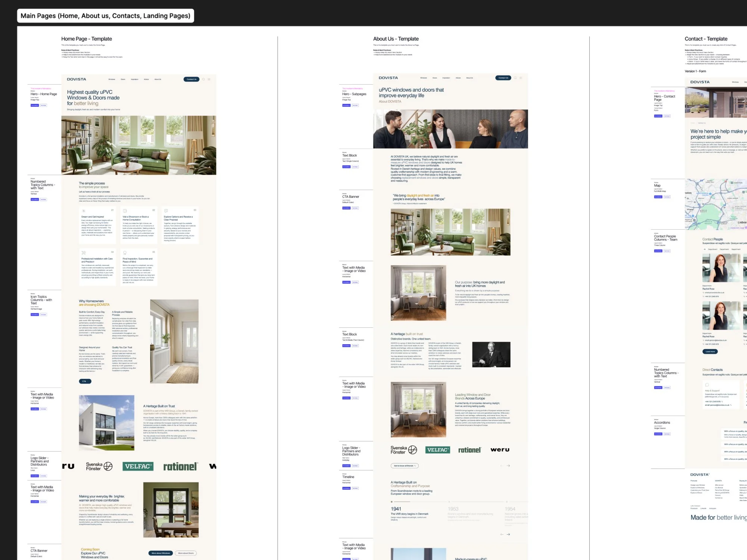
Task: Select the 'All' filter tab under Contact People
Action: tap(705, 249)
